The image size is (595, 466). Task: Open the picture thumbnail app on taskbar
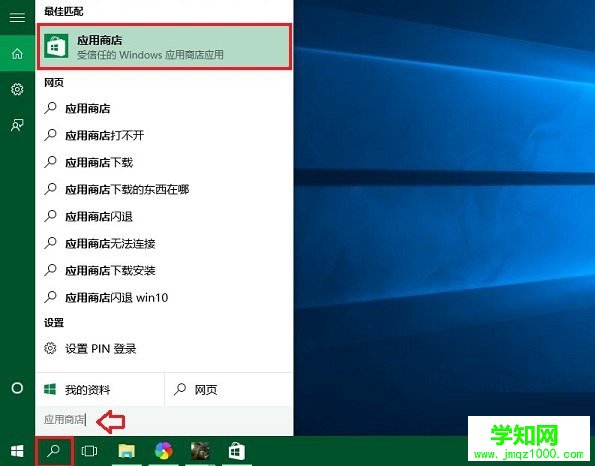pyautogui.click(x=200, y=451)
